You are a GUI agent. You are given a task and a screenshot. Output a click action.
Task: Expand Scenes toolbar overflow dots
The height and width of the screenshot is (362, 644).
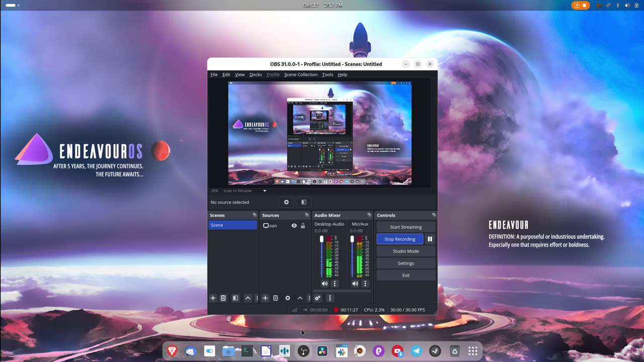point(257,298)
